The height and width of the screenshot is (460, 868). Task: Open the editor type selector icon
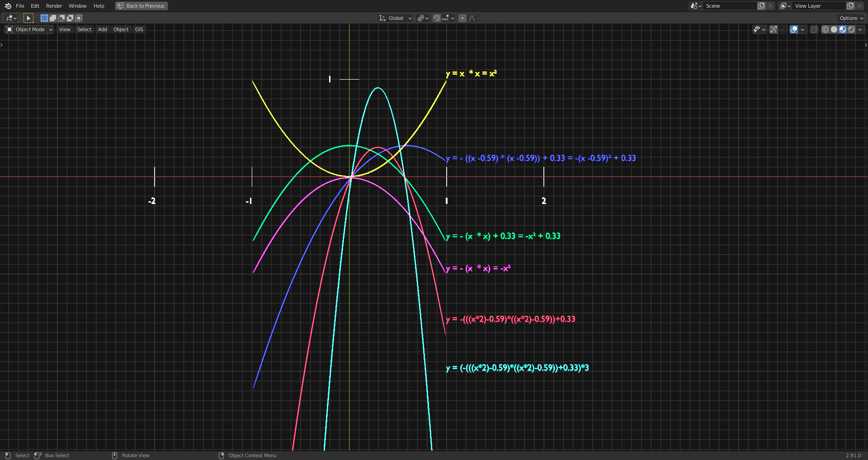pos(10,18)
